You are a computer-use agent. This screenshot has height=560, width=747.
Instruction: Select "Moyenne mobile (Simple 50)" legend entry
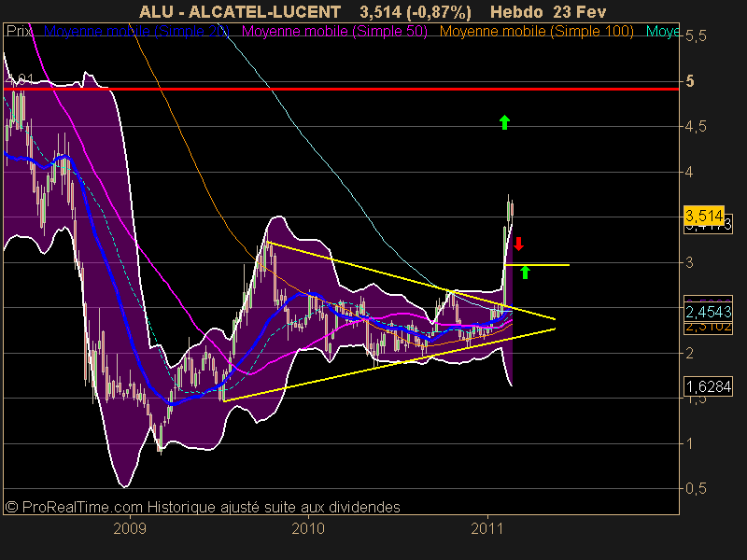click(334, 32)
